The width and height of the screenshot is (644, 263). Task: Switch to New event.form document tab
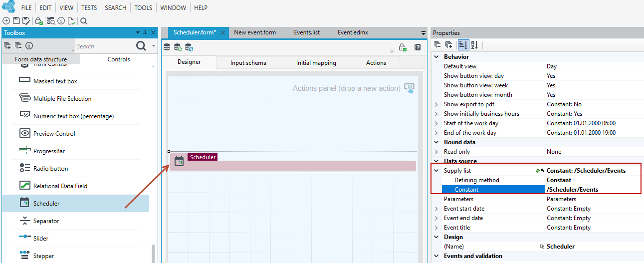(x=255, y=32)
